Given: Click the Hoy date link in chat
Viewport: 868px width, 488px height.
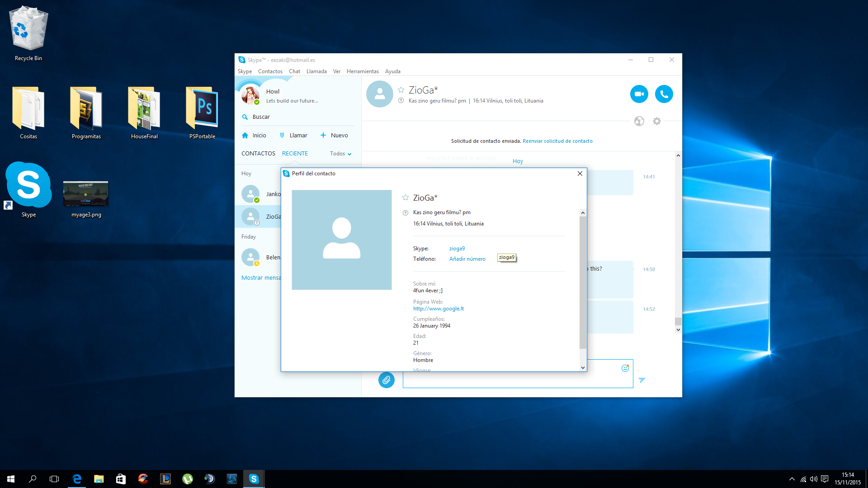Looking at the screenshot, I should pos(518,161).
